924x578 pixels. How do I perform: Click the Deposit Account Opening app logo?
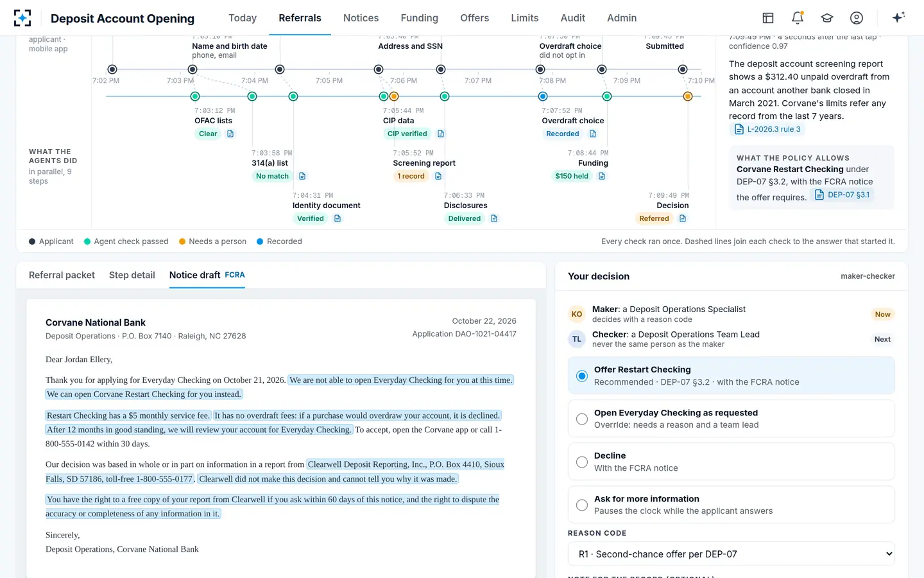(22, 18)
